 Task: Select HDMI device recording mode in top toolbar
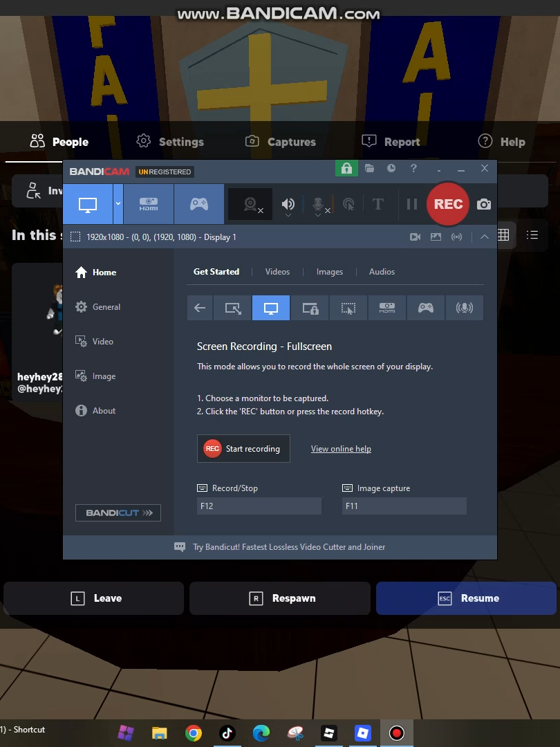pos(149,204)
